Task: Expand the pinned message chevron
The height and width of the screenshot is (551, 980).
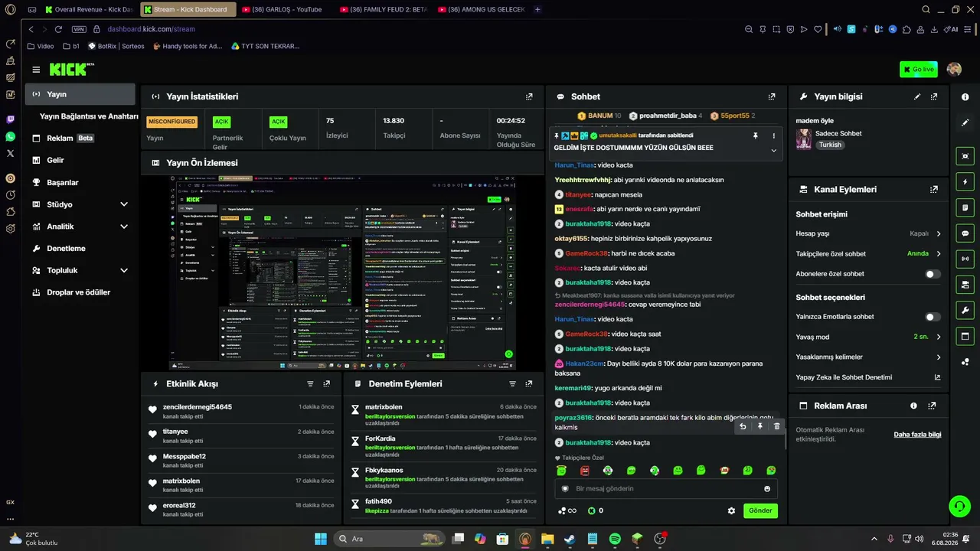Action: pyautogui.click(x=773, y=151)
